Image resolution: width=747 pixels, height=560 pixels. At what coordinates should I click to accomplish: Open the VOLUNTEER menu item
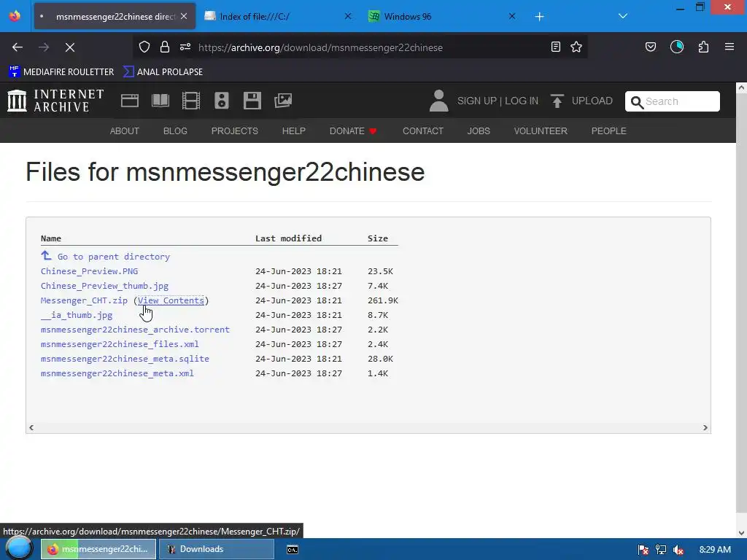click(541, 131)
